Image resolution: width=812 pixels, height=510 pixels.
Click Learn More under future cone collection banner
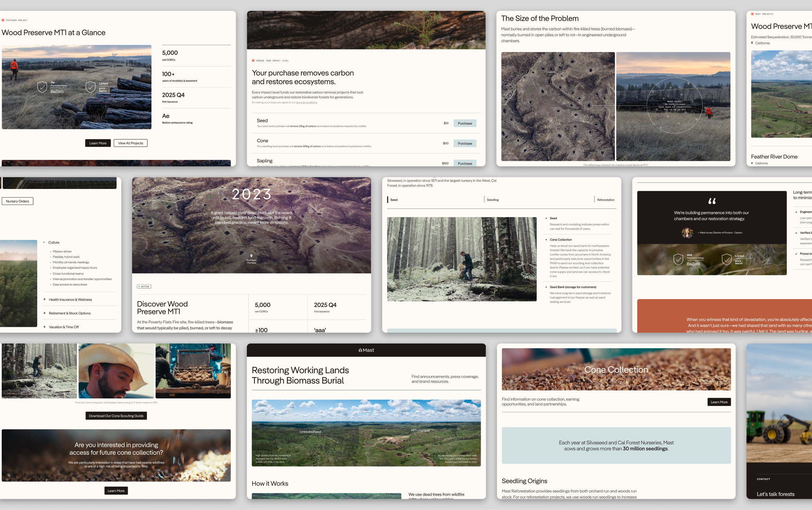click(116, 490)
